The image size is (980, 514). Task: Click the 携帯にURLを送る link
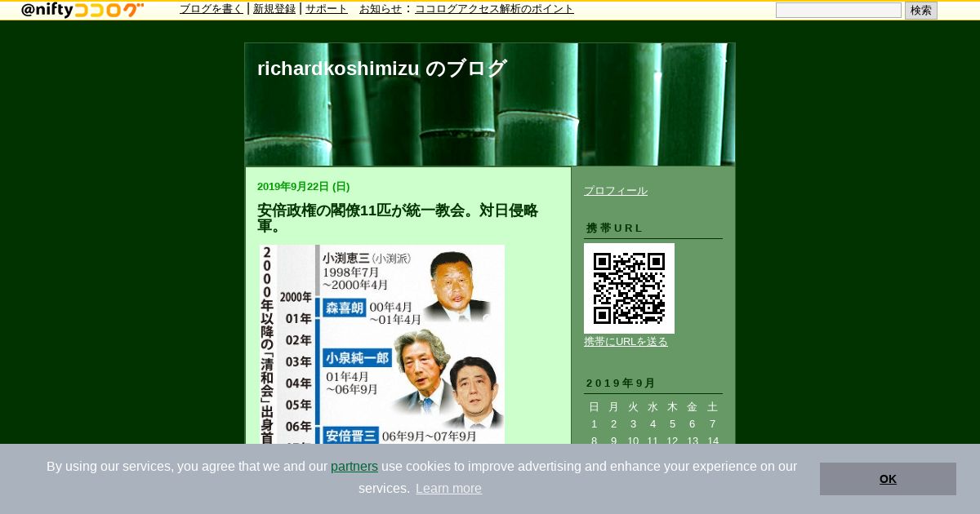626,342
